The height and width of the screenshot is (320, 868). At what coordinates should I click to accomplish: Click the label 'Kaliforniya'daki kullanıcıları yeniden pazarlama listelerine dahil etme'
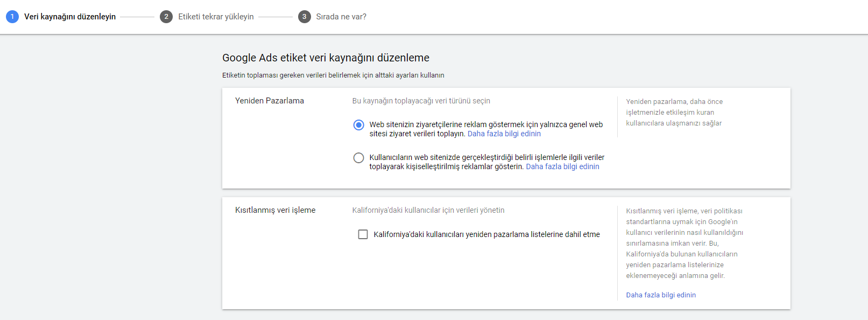[487, 234]
